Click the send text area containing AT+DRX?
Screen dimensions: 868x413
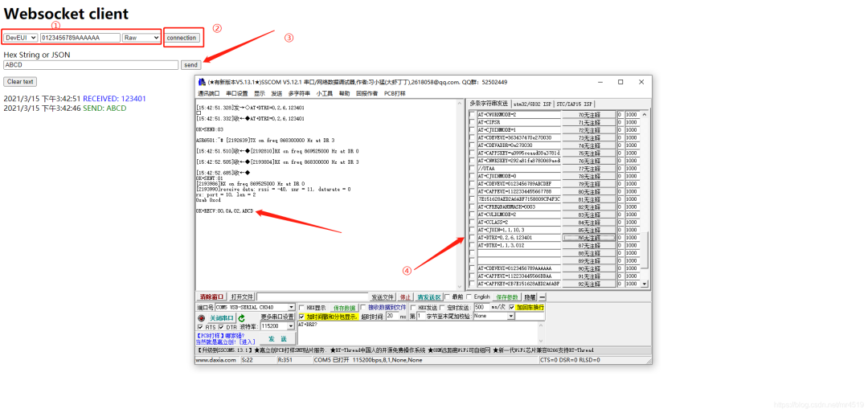click(418, 333)
